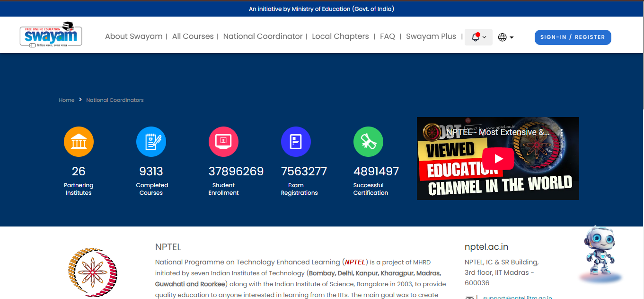
Task: Click the circular NPTEL emblem logo
Action: 93,272
